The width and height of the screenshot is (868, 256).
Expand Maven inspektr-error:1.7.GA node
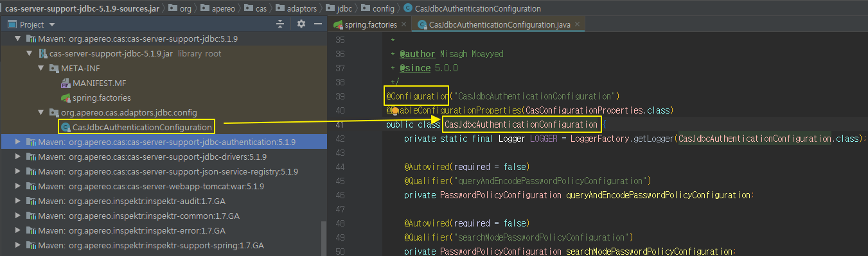point(17,230)
